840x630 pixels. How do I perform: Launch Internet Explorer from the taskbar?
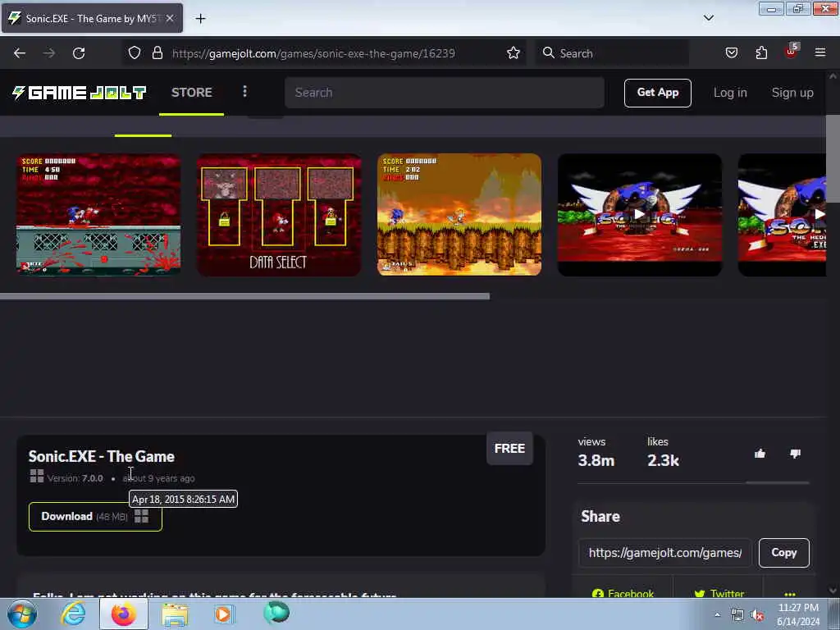click(73, 614)
